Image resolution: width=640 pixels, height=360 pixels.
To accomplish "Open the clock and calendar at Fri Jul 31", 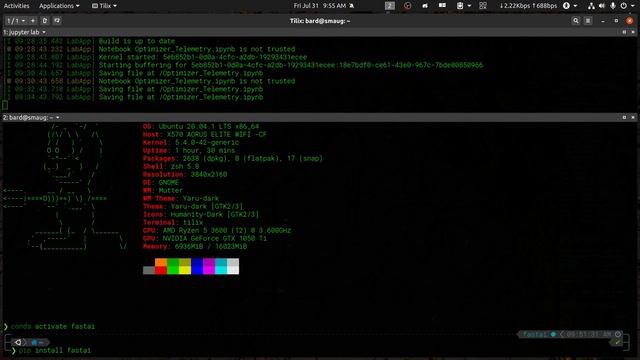I will point(320,6).
